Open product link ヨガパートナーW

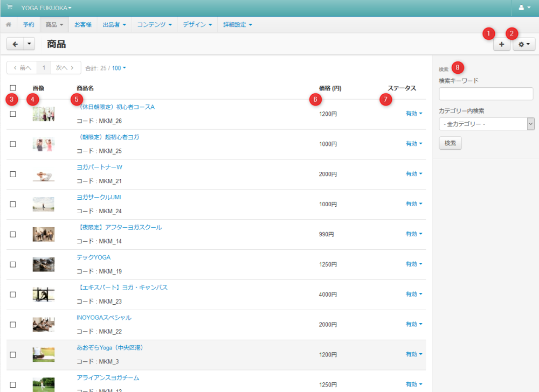tap(99, 167)
